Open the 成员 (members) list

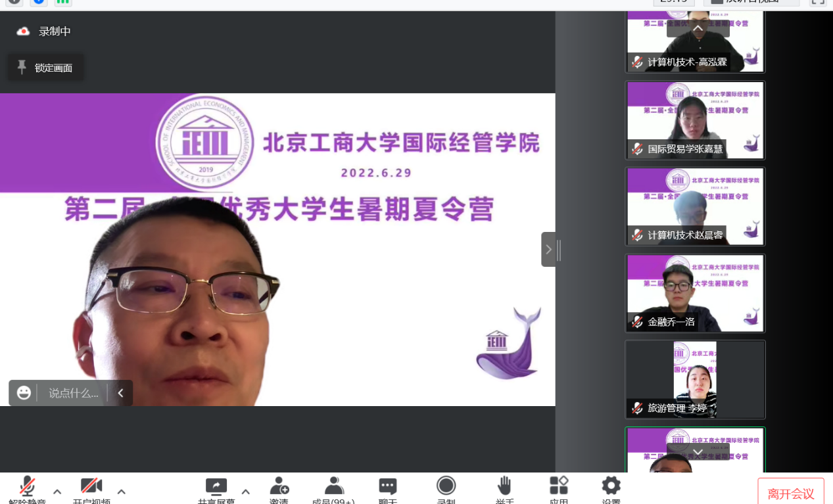click(334, 487)
